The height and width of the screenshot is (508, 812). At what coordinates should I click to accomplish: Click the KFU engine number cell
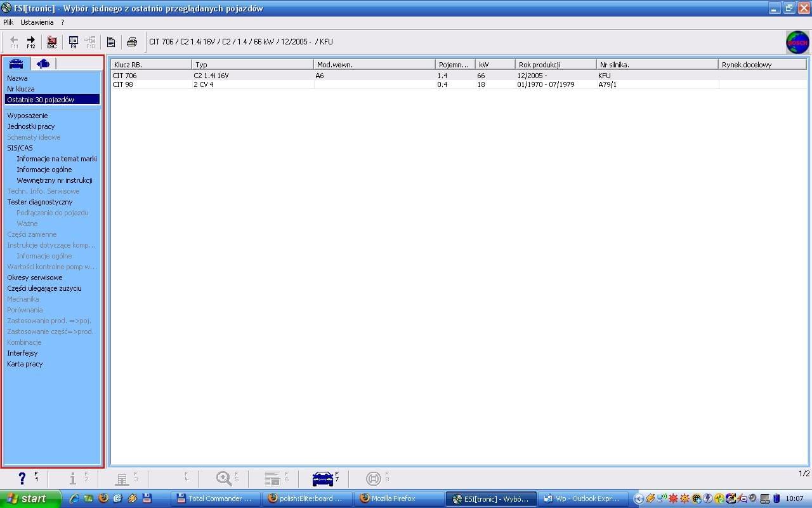[x=657, y=76]
